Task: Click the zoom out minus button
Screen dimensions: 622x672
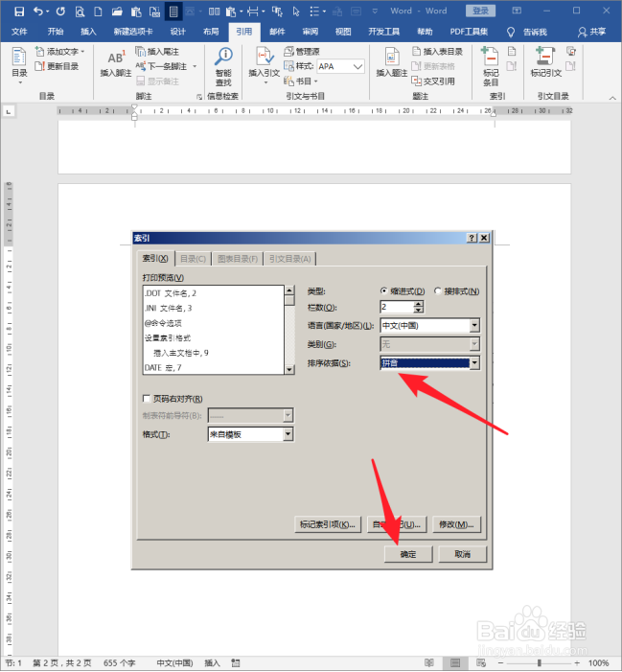Action: [x=501, y=663]
